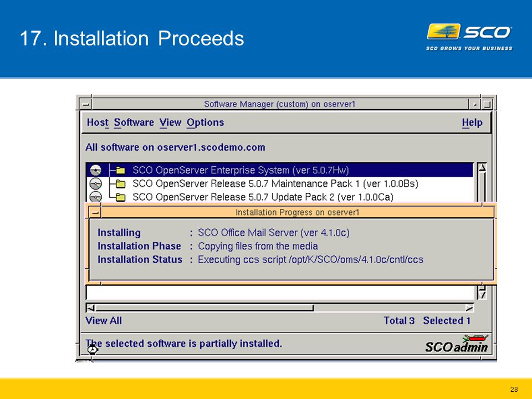Image resolution: width=532 pixels, height=399 pixels.
Task: Click folder icon of Update Pack 2 entry
Action: pos(120,197)
